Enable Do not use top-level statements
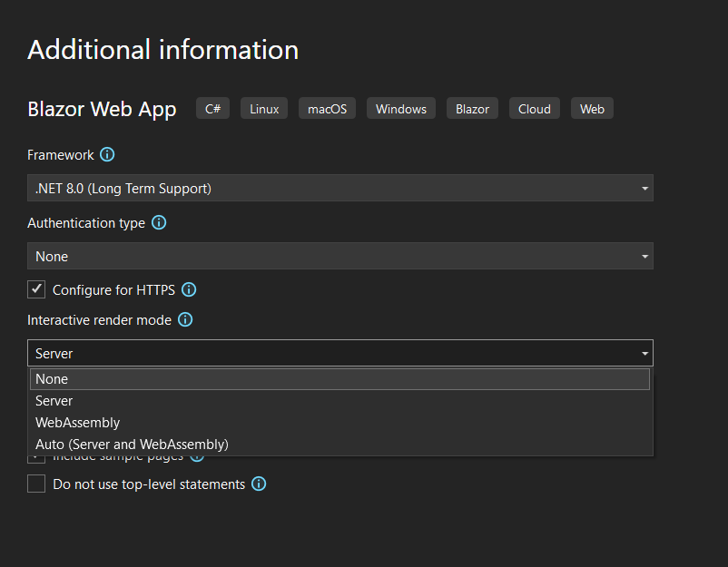The height and width of the screenshot is (567, 728). coord(36,484)
